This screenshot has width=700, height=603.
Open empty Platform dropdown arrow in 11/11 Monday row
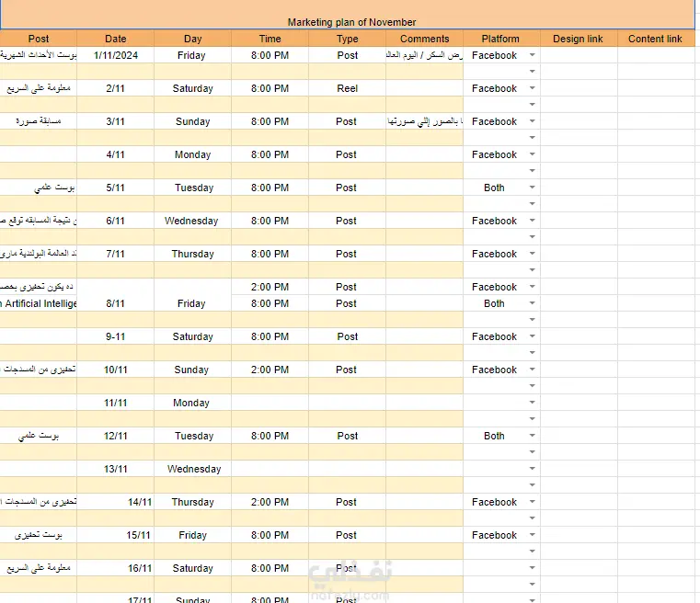coord(533,403)
